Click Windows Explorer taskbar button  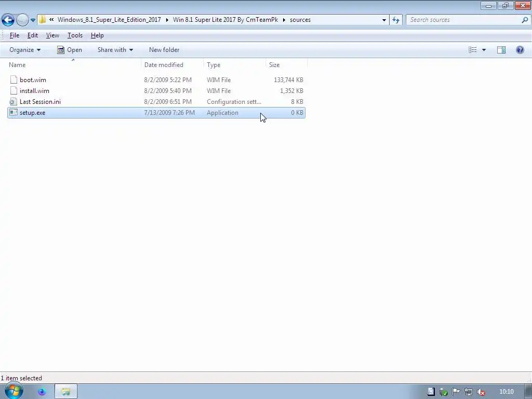[66, 392]
